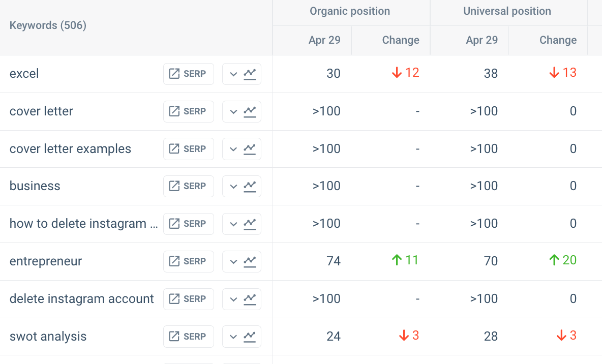602x364 pixels.
Task: Open the chart icon for cover letter
Action: click(249, 111)
